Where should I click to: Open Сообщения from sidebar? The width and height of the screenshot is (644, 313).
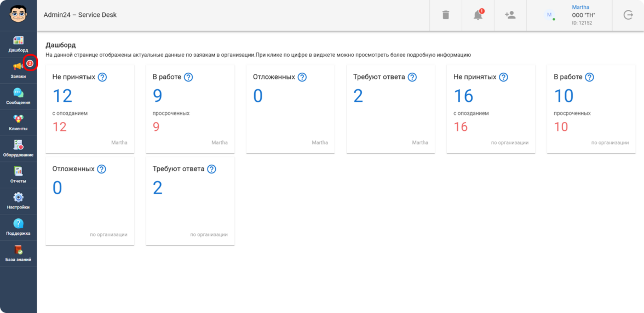click(x=18, y=95)
